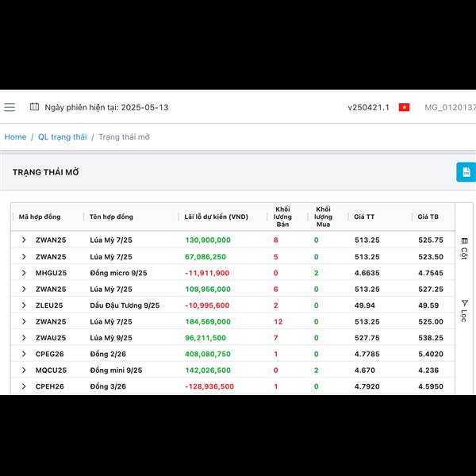Click contract code ZWAU25
476x476 pixels.
tap(51, 338)
